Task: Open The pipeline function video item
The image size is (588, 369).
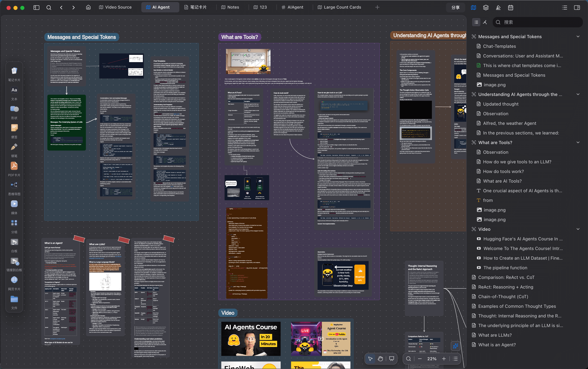Action: pyautogui.click(x=505, y=268)
